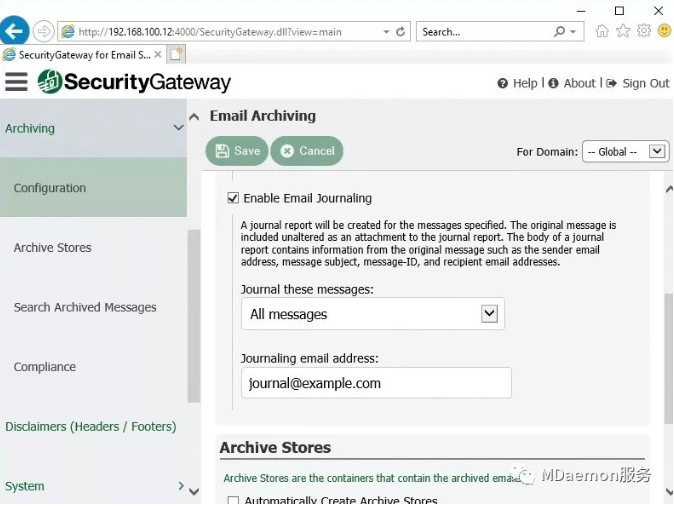674x508 pixels.
Task: Open Compliance in the sidebar
Action: (45, 367)
